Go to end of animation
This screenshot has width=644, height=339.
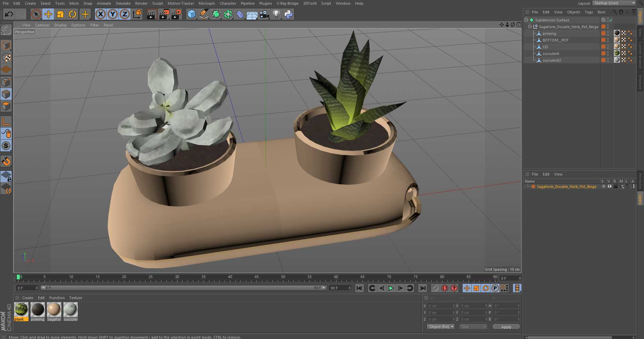[x=423, y=288]
